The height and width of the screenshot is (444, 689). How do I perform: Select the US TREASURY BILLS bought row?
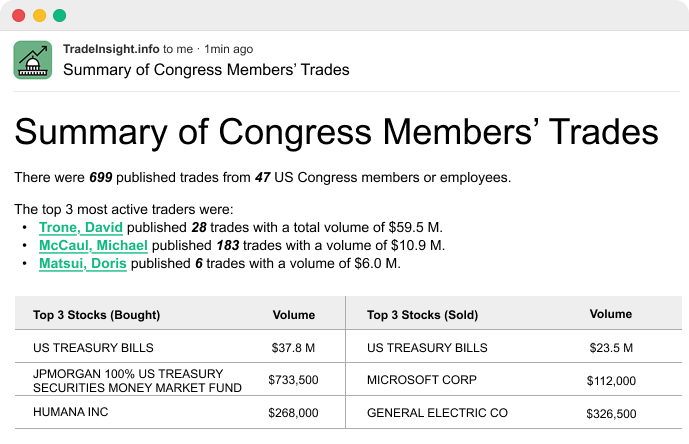point(180,346)
